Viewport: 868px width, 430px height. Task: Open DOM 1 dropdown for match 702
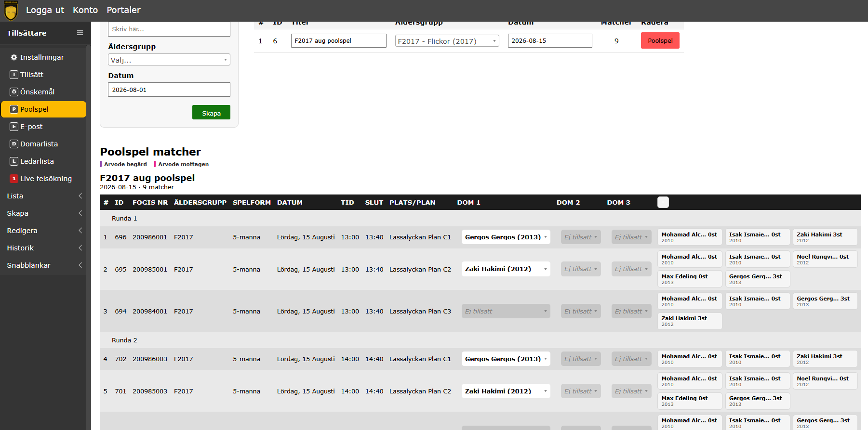[x=506, y=359]
